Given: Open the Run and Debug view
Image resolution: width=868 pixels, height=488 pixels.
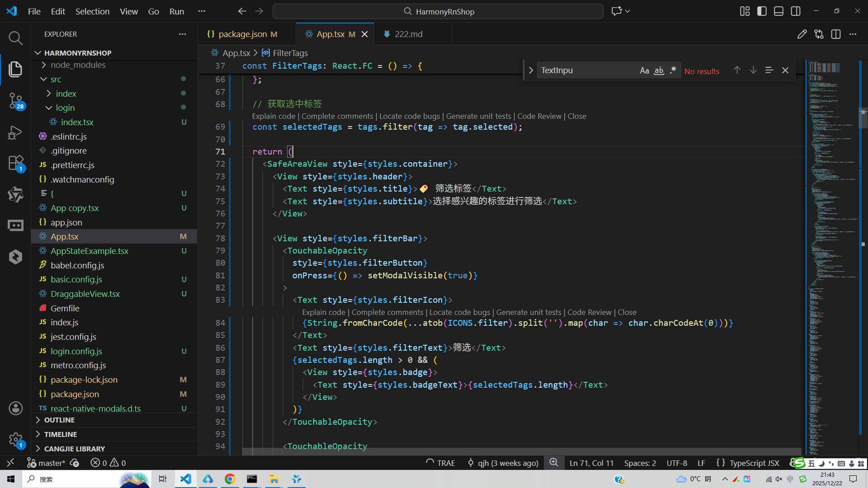Looking at the screenshot, I should point(15,132).
